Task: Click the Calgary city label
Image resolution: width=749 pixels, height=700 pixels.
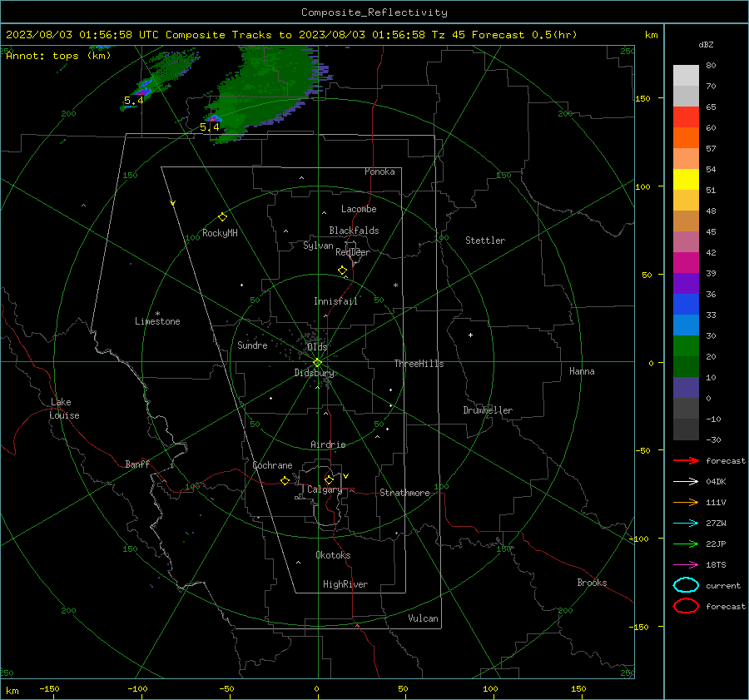Action: 325,489
